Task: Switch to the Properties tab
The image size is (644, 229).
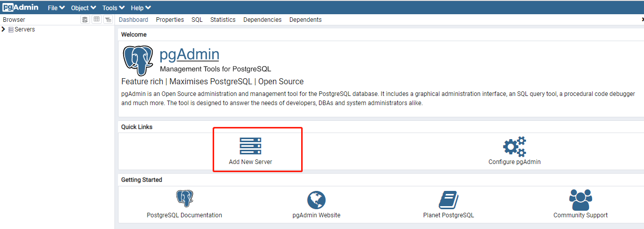Action: click(x=170, y=20)
